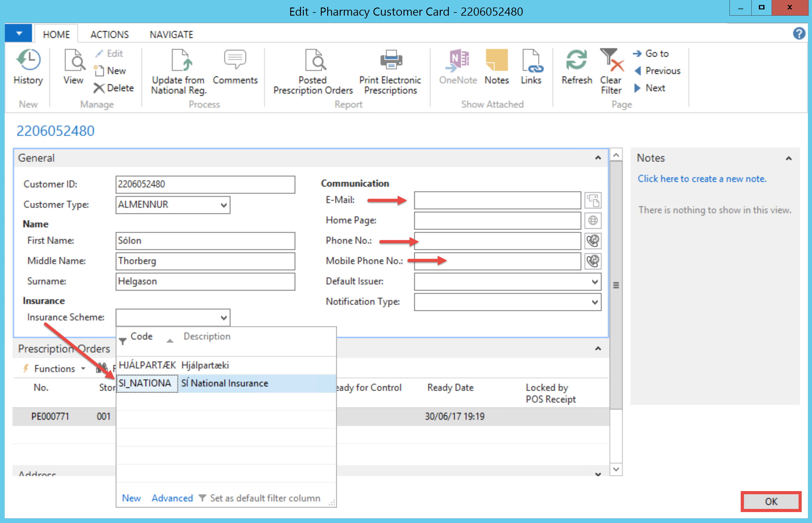Click into the E-Mail input field
Screen dimensions: 812x523
tap(497, 201)
